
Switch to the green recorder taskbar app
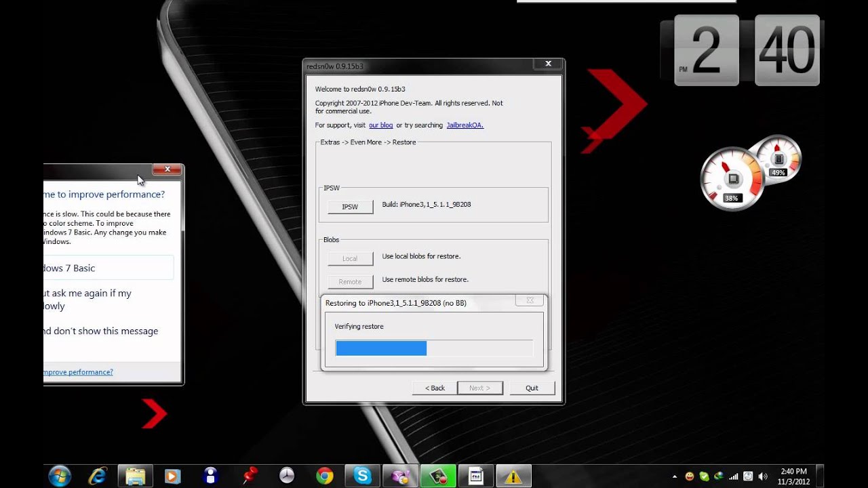pos(437,476)
